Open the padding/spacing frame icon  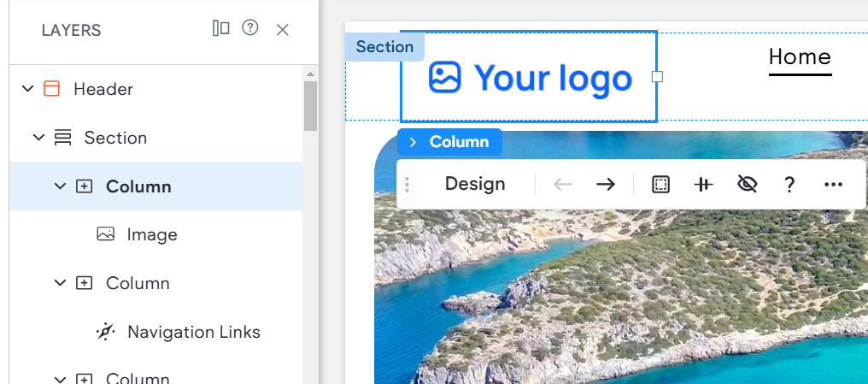click(x=660, y=185)
